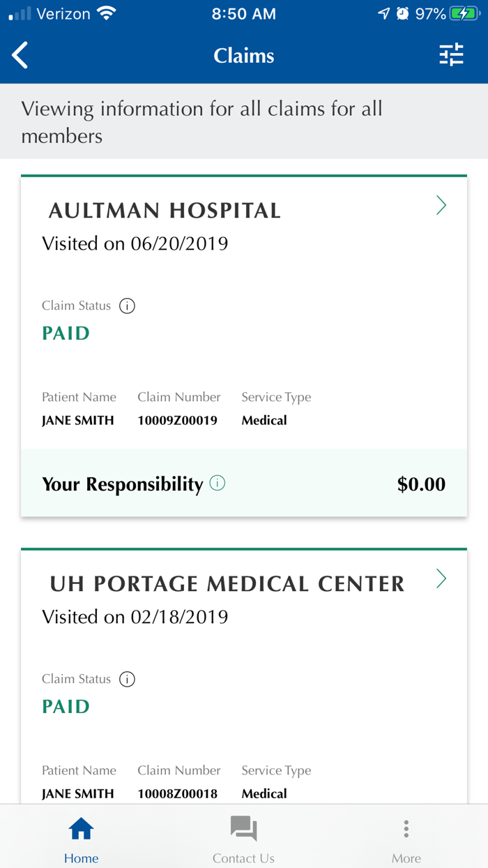Viewport: 488px width, 868px height.
Task: Tap claim number 10009Z00019
Action: [178, 420]
